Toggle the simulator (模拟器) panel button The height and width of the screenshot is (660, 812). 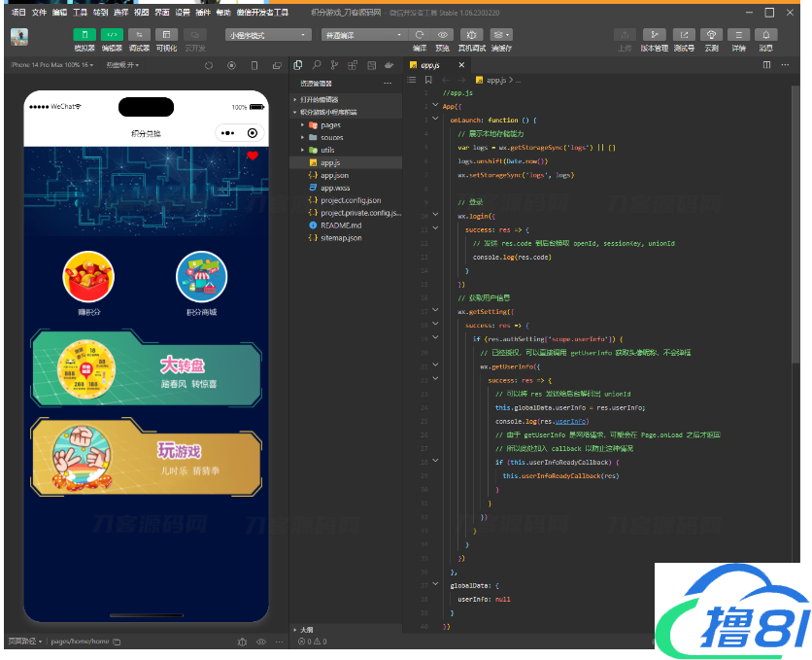coord(85,35)
